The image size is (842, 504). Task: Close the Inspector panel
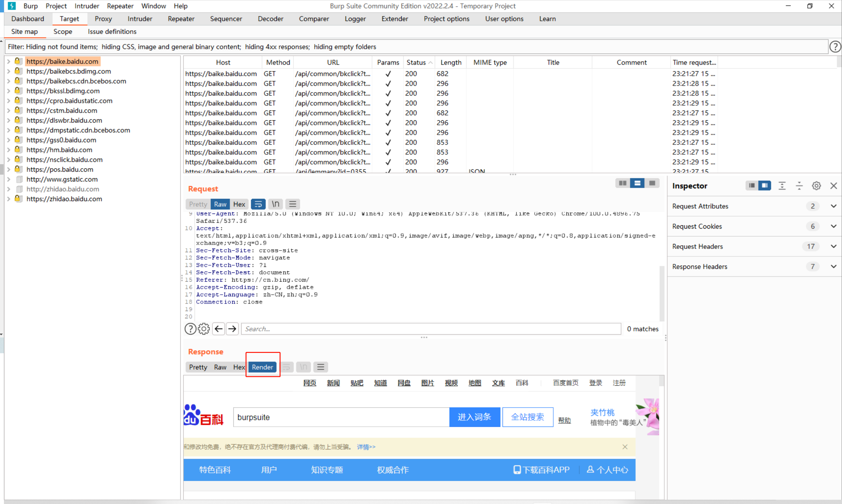[x=833, y=186]
